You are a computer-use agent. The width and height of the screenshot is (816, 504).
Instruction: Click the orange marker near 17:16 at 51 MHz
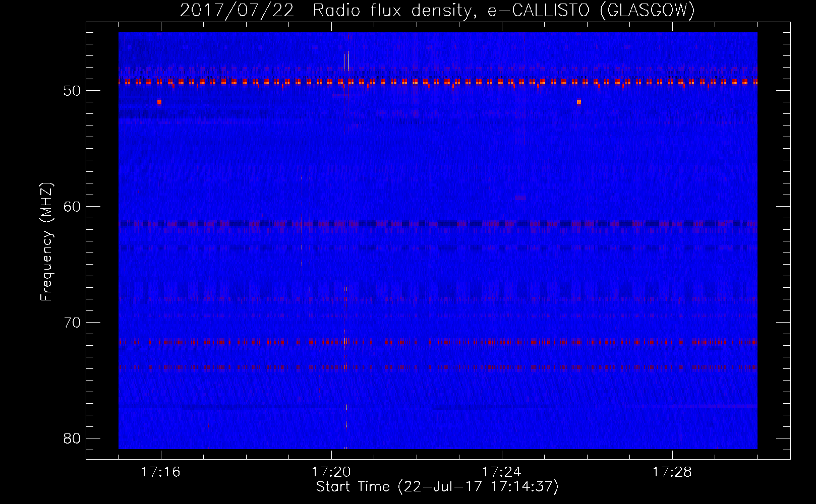point(159,102)
